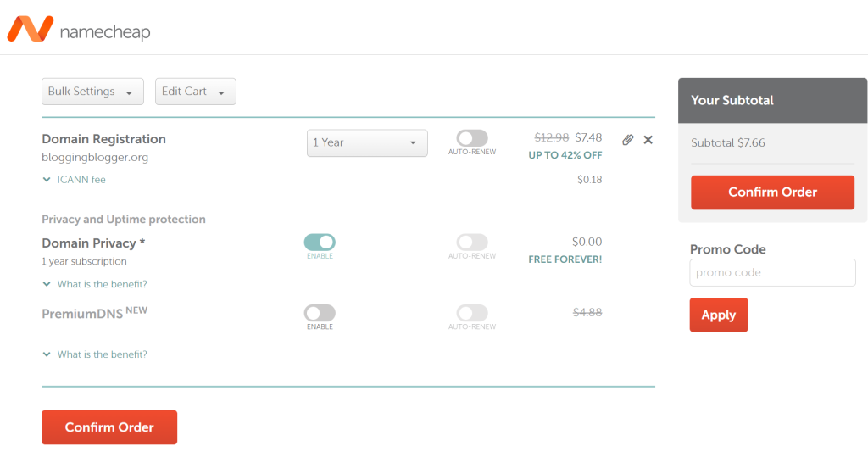Toggle Domain Registration auto-renew switch
The height and width of the screenshot is (463, 868).
(x=472, y=138)
